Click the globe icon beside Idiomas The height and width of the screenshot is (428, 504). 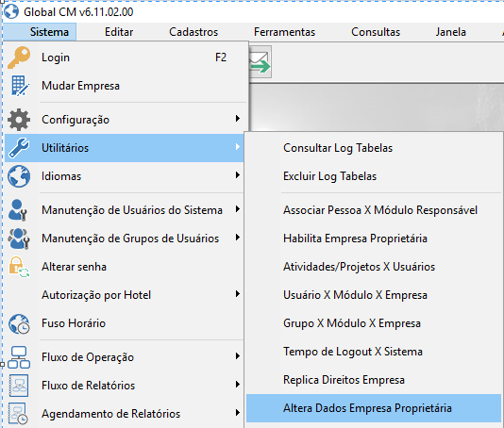click(19, 176)
